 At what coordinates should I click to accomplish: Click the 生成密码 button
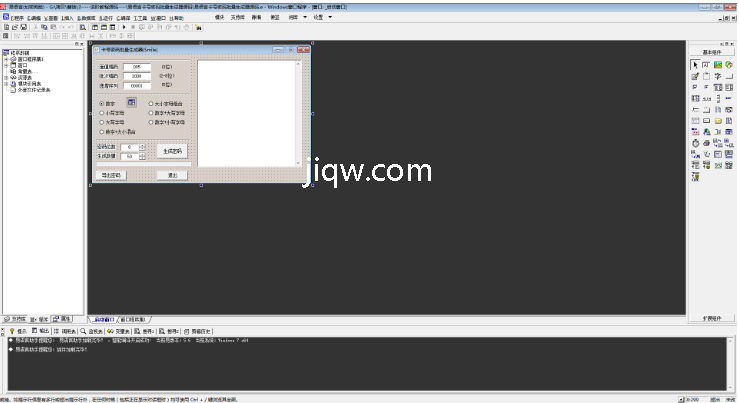pyautogui.click(x=171, y=151)
